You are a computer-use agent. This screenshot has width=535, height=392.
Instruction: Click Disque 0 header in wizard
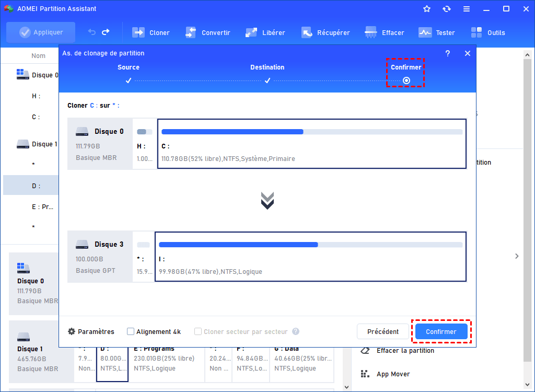click(100, 144)
